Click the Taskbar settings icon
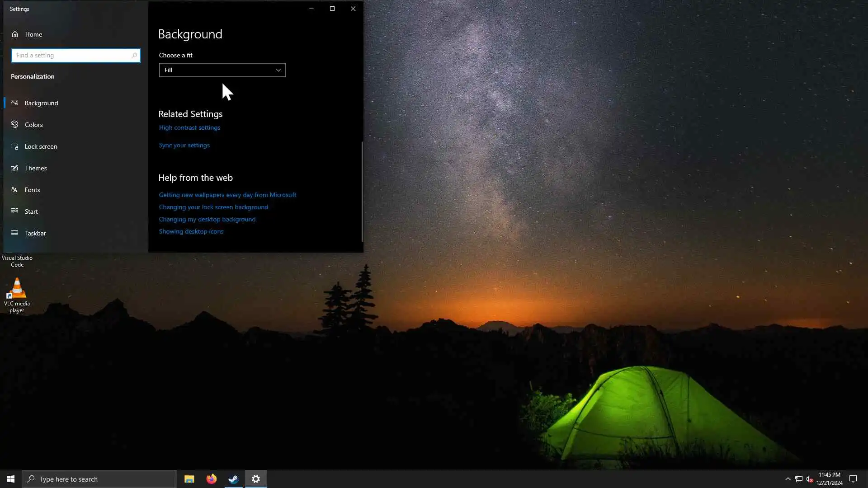Image resolution: width=868 pixels, height=488 pixels. pos(14,233)
